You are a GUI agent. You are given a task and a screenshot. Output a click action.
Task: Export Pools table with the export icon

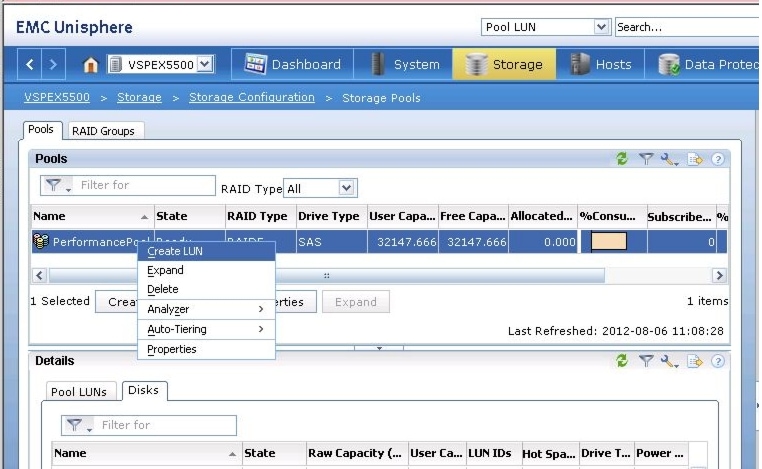coord(695,159)
